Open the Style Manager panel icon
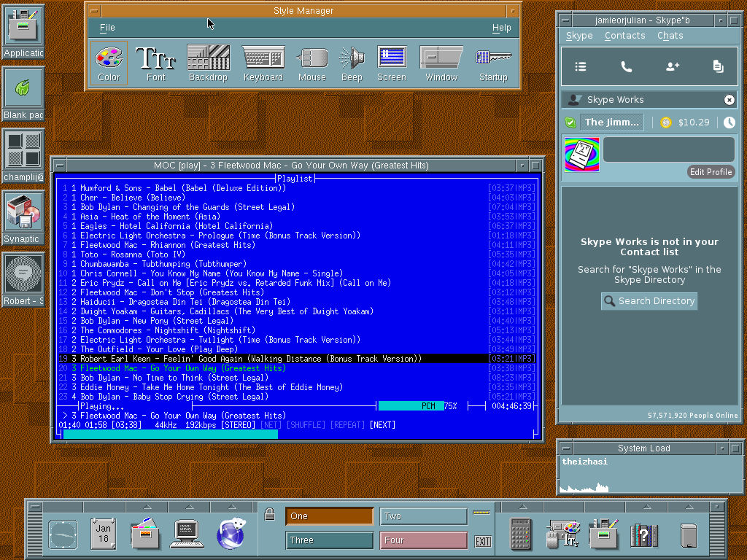Viewport: 747px width, 560px height. tap(562, 534)
